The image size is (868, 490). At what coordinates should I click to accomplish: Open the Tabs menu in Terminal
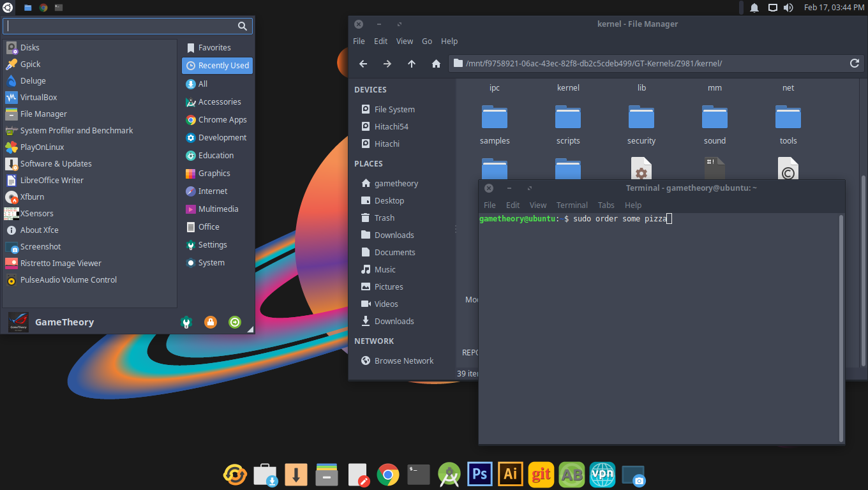(x=606, y=205)
